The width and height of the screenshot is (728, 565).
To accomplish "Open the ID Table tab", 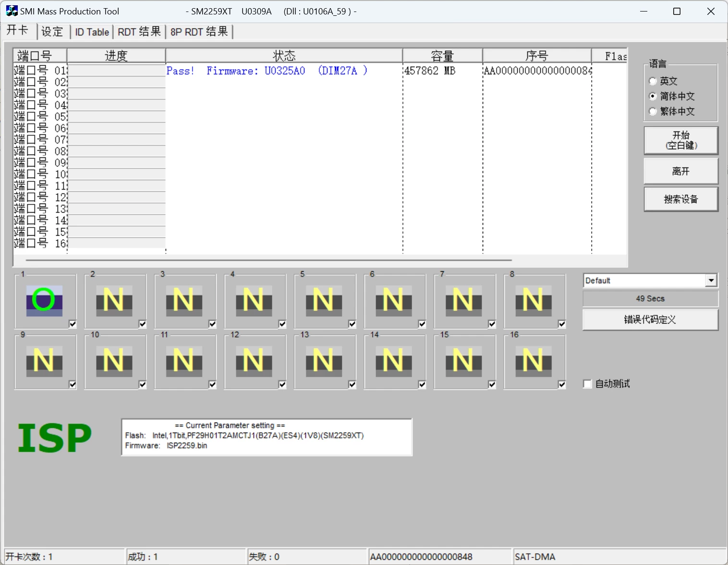I will pos(92,32).
